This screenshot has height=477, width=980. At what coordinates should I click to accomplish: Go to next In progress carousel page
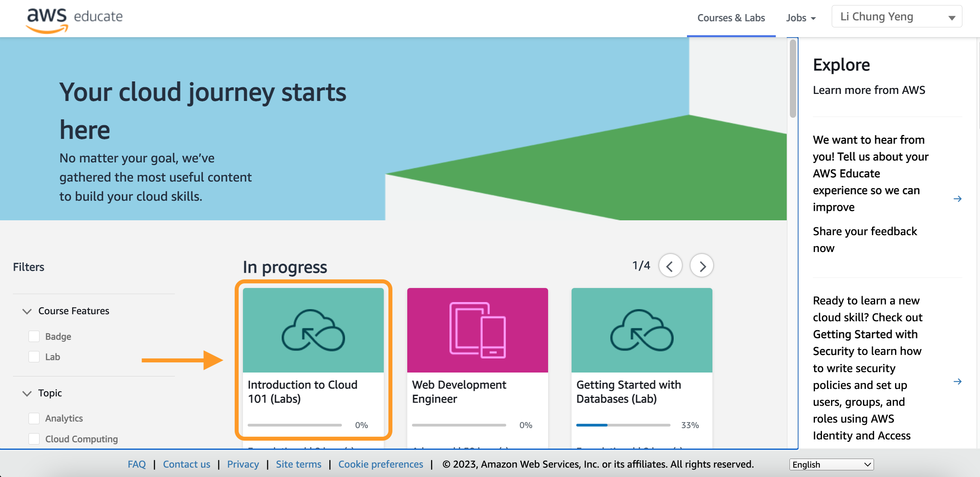[702, 266]
